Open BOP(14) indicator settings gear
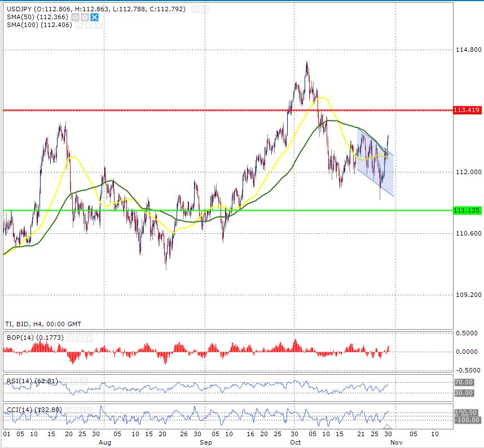The width and height of the screenshot is (484, 448). pos(80,337)
